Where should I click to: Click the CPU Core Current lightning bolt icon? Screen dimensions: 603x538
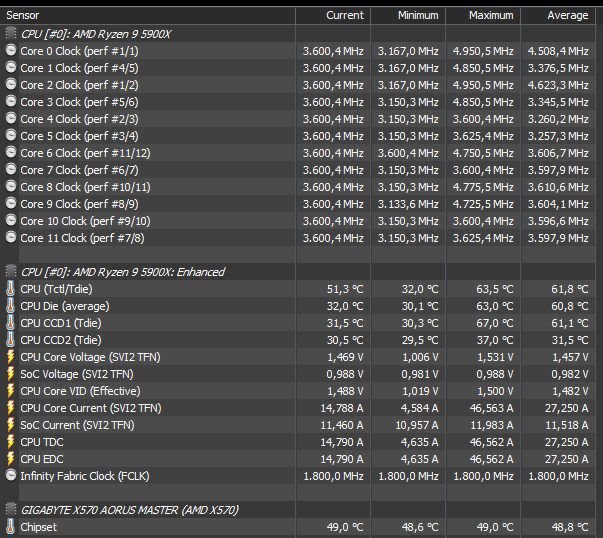[11, 408]
